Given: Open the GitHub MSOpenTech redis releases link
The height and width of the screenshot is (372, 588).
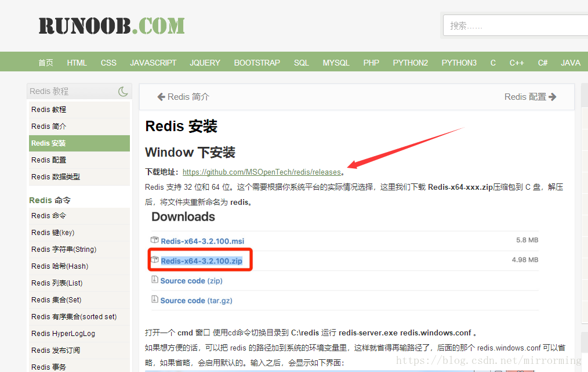Looking at the screenshot, I should [262, 172].
